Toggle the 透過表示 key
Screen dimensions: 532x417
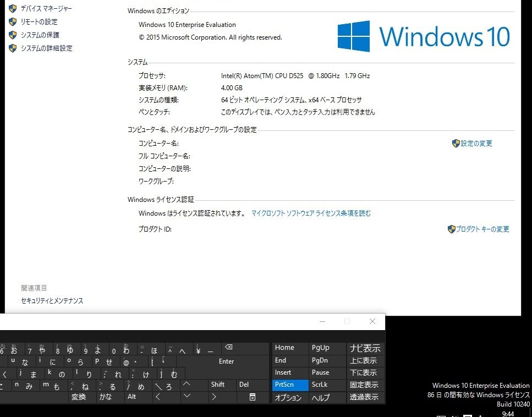point(364,397)
